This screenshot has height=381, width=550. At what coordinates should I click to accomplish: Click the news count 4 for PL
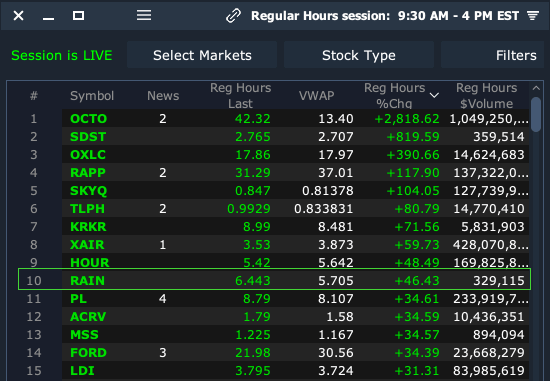point(162,299)
